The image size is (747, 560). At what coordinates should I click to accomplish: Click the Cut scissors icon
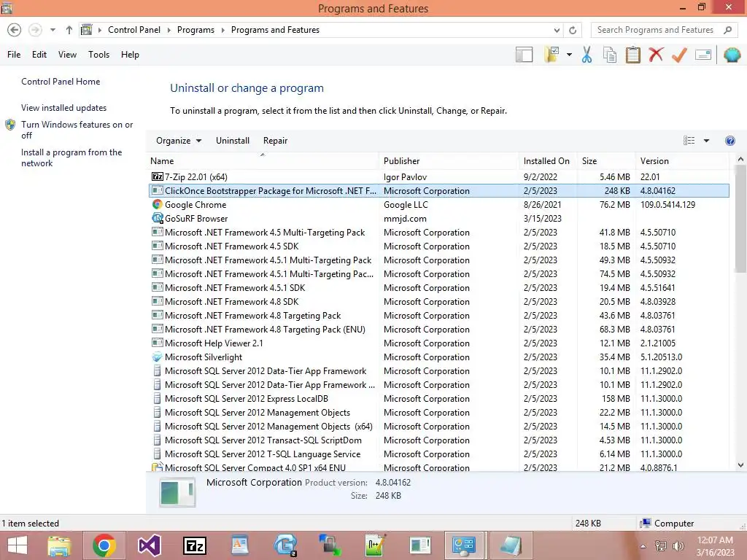pos(587,55)
